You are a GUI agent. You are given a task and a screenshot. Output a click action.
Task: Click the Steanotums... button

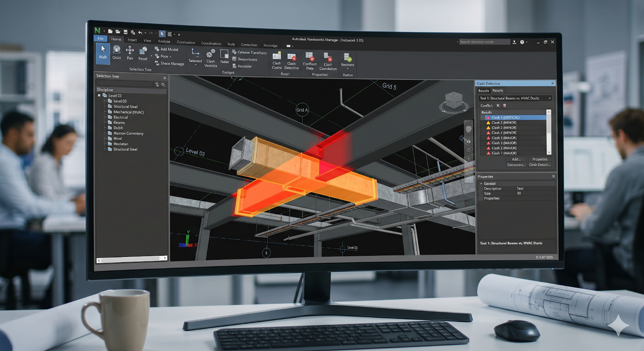point(516,165)
